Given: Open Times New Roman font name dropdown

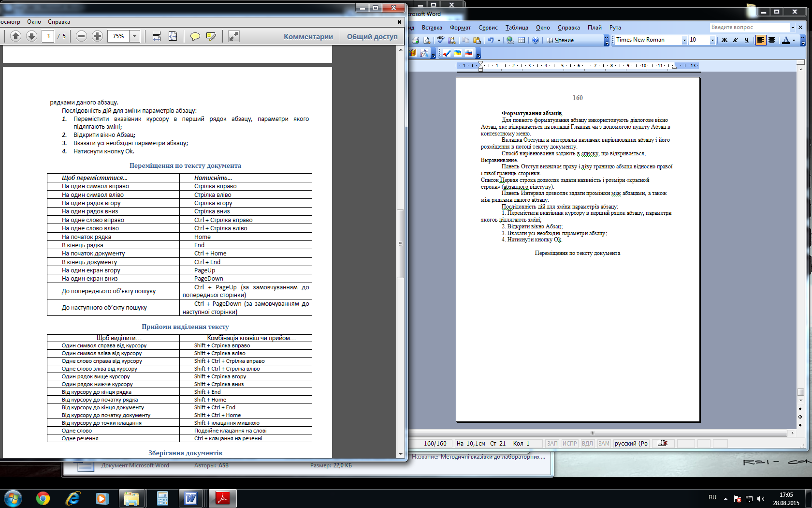Looking at the screenshot, I should pos(684,40).
